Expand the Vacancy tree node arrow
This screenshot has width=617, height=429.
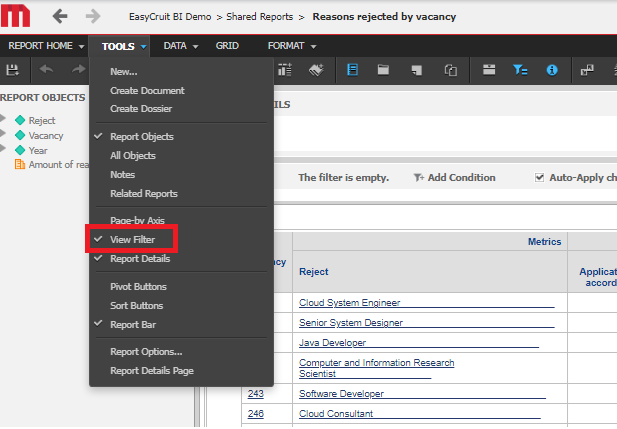click(3, 133)
